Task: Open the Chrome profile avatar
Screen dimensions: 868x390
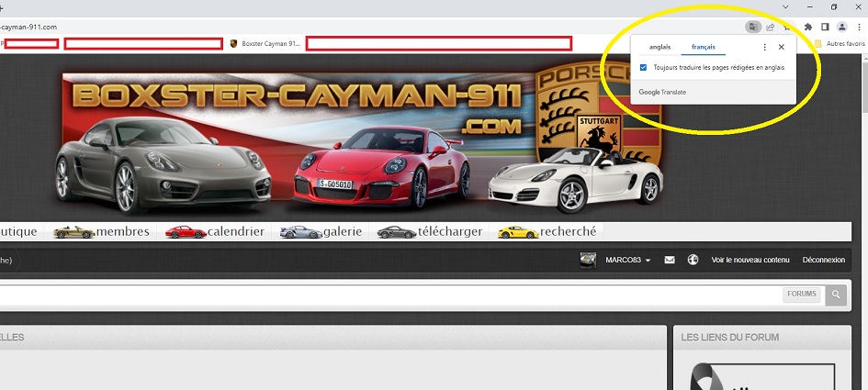Action: pyautogui.click(x=842, y=27)
